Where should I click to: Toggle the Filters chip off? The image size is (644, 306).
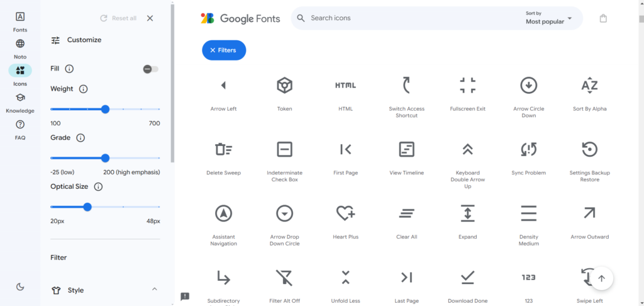coord(224,50)
